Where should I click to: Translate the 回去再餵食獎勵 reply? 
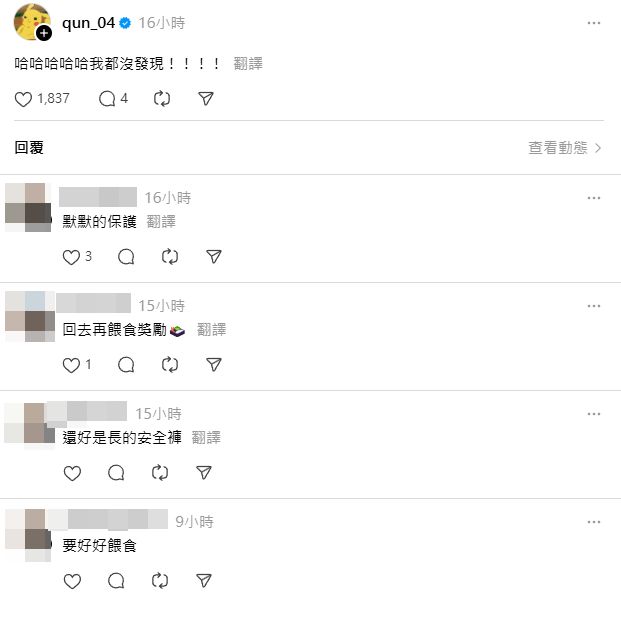click(211, 330)
